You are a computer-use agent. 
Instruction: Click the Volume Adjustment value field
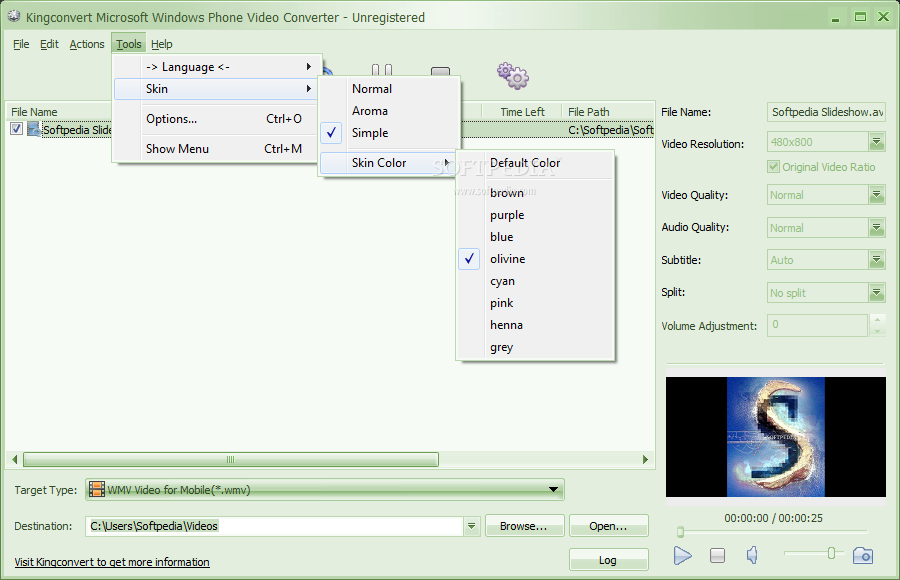coord(817,325)
